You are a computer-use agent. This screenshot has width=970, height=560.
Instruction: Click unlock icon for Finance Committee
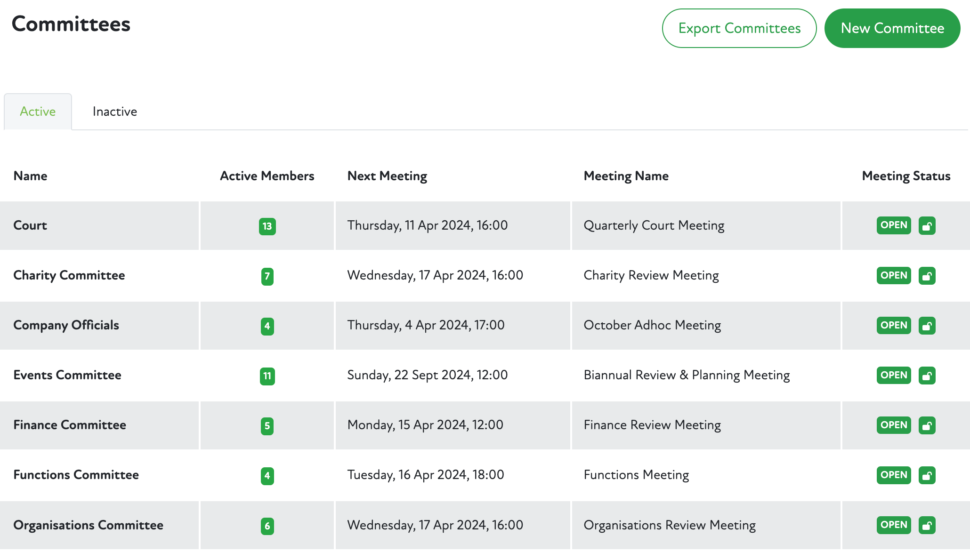[927, 425]
